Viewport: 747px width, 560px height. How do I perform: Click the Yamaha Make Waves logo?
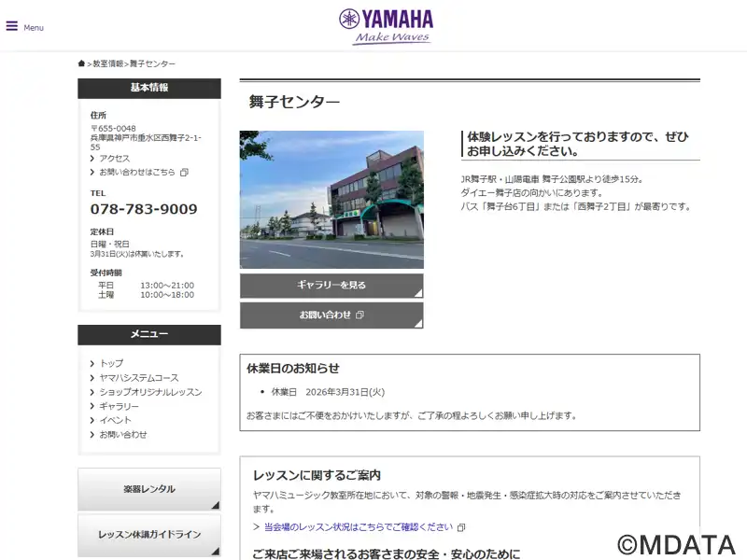click(x=386, y=27)
